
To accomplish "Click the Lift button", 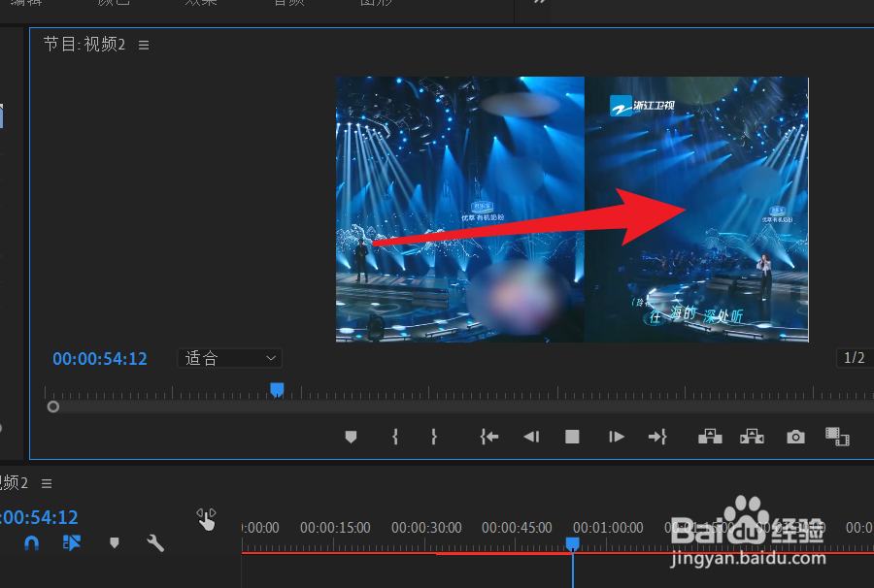I will point(710,437).
